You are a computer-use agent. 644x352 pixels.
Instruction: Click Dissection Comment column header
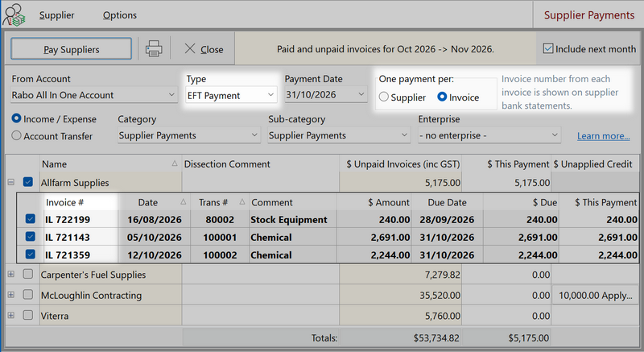coord(260,164)
